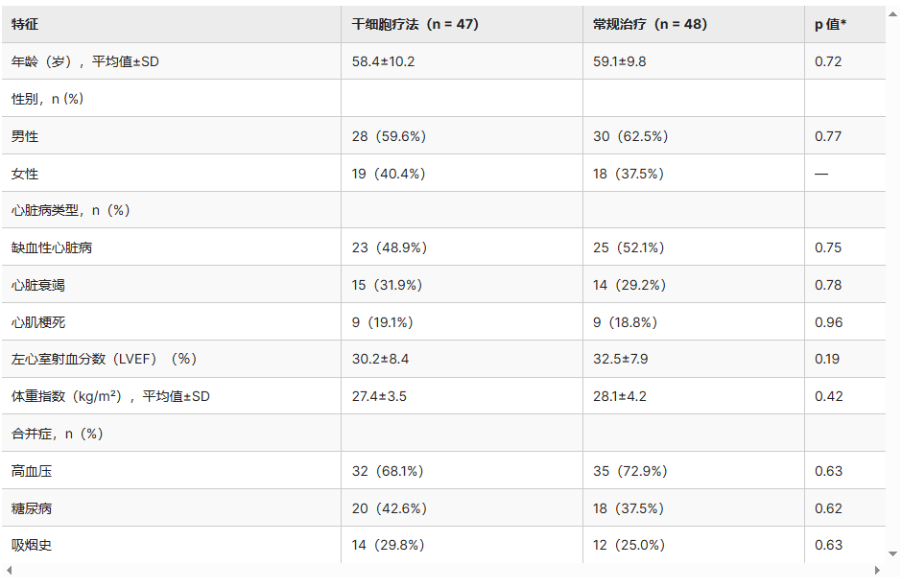Click the 35（72.9%）cell in 高血压 row
The height and width of the screenshot is (588, 902).
(629, 471)
